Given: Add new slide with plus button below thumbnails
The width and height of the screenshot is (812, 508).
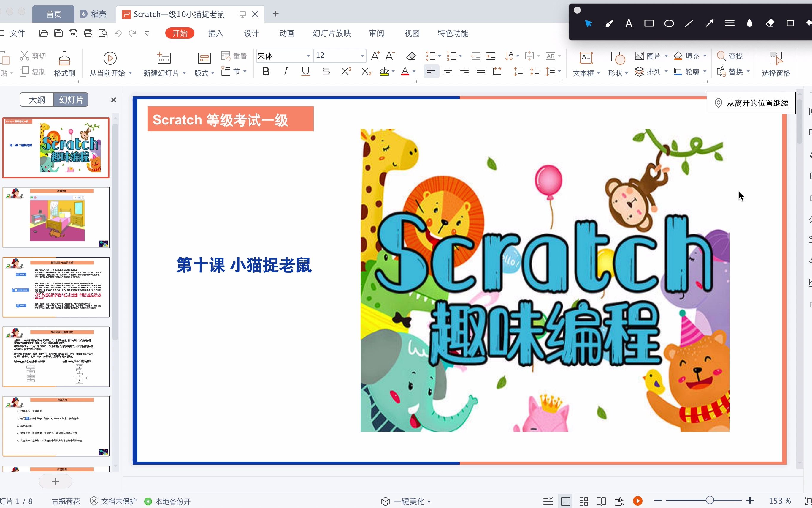Looking at the screenshot, I should (x=55, y=482).
